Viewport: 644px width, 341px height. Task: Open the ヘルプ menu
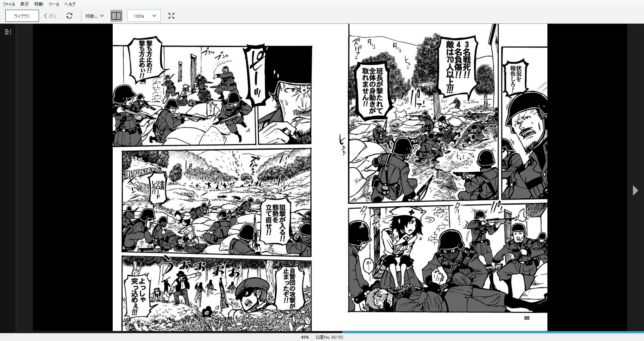[70, 4]
